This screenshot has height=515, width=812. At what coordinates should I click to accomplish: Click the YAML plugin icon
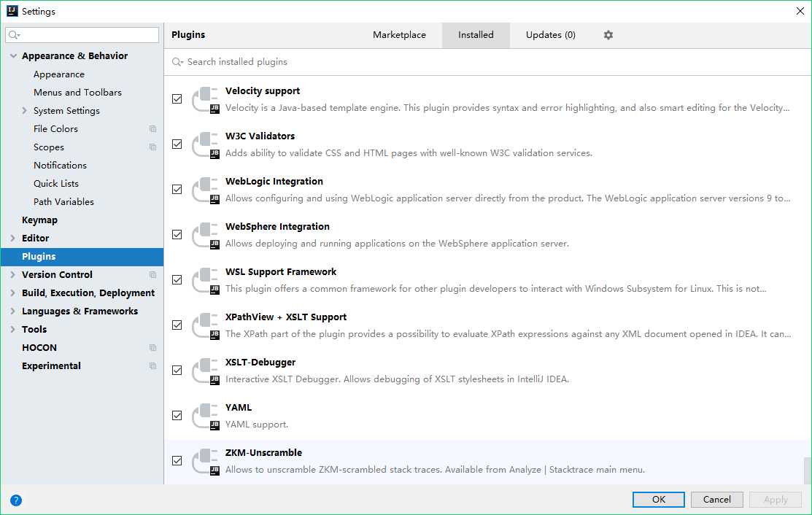206,416
